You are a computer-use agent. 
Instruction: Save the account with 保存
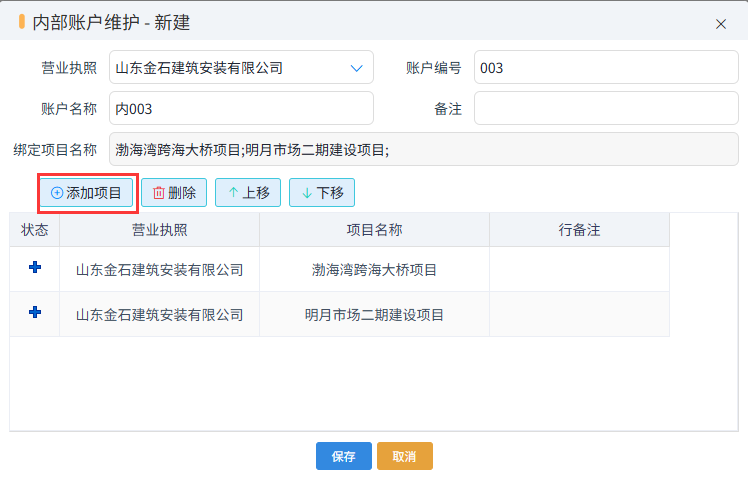coord(343,456)
